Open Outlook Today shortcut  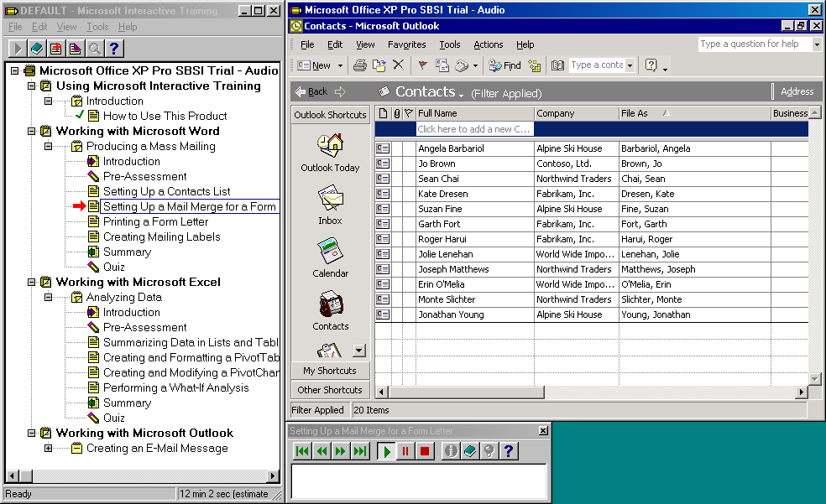[330, 153]
